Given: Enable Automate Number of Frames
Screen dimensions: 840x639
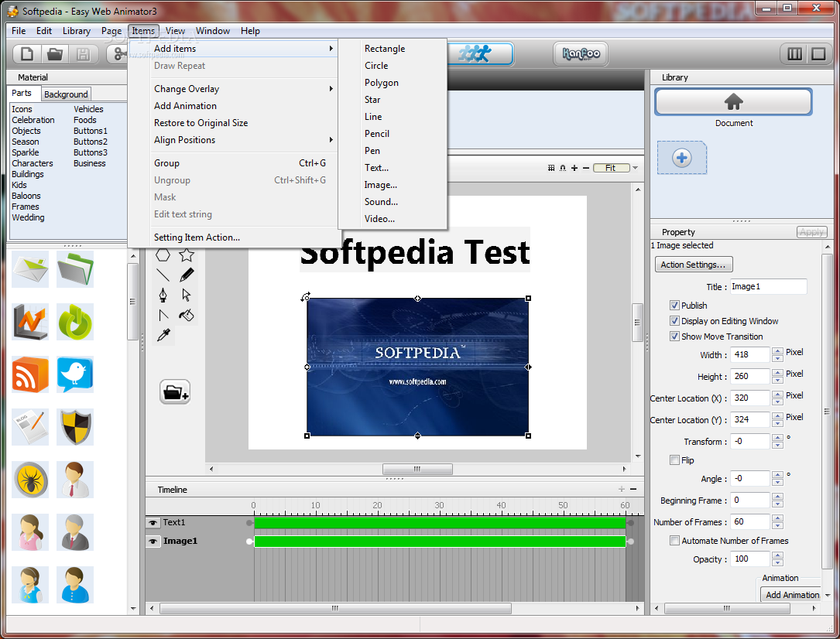Looking at the screenshot, I should click(674, 541).
